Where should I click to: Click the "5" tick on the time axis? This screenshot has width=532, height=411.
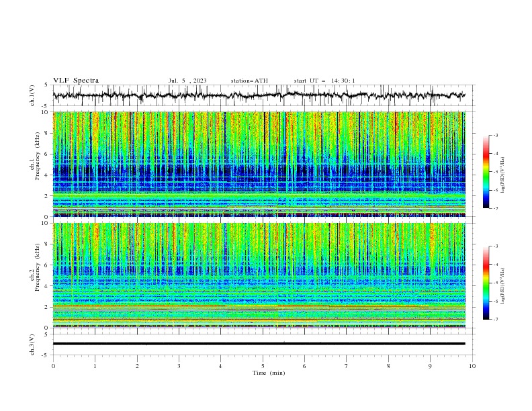coord(263,366)
